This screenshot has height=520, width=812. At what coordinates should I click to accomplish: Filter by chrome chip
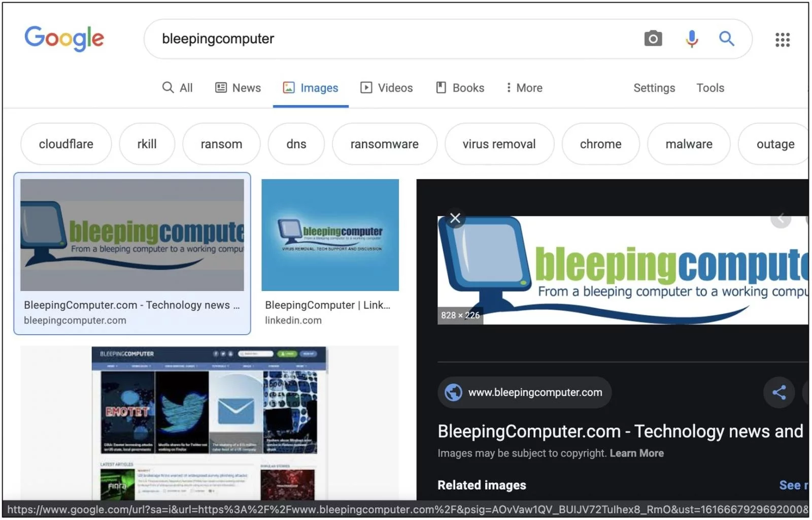coord(601,144)
